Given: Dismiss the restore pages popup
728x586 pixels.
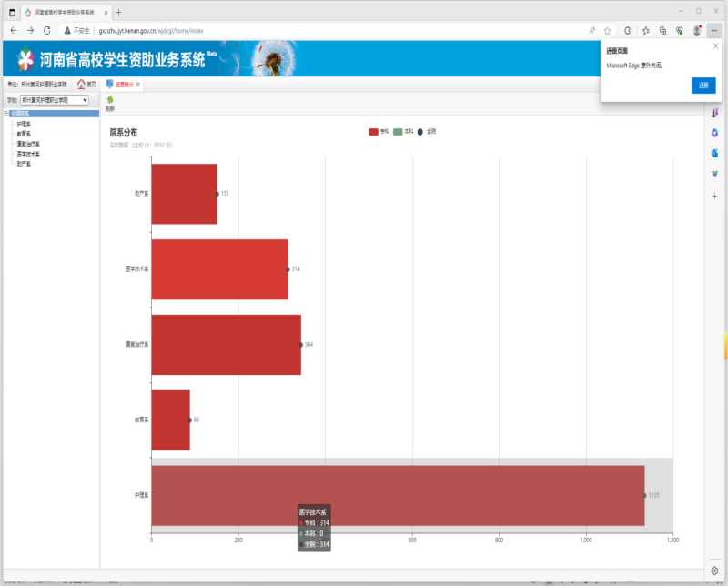Looking at the screenshot, I should click(715, 45).
